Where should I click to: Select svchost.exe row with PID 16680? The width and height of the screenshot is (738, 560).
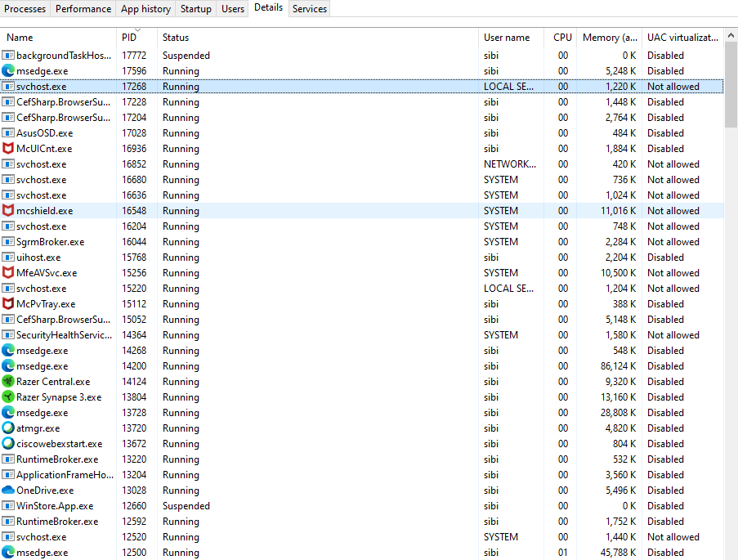point(361,179)
